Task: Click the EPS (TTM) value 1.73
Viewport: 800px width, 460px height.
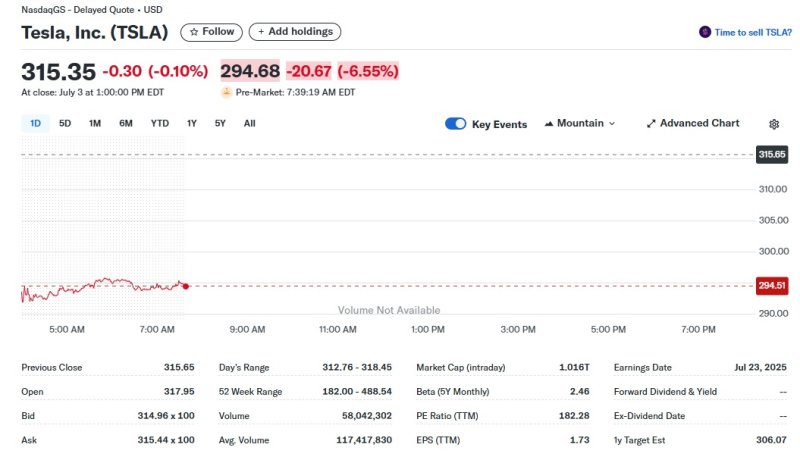Action: pyautogui.click(x=580, y=440)
